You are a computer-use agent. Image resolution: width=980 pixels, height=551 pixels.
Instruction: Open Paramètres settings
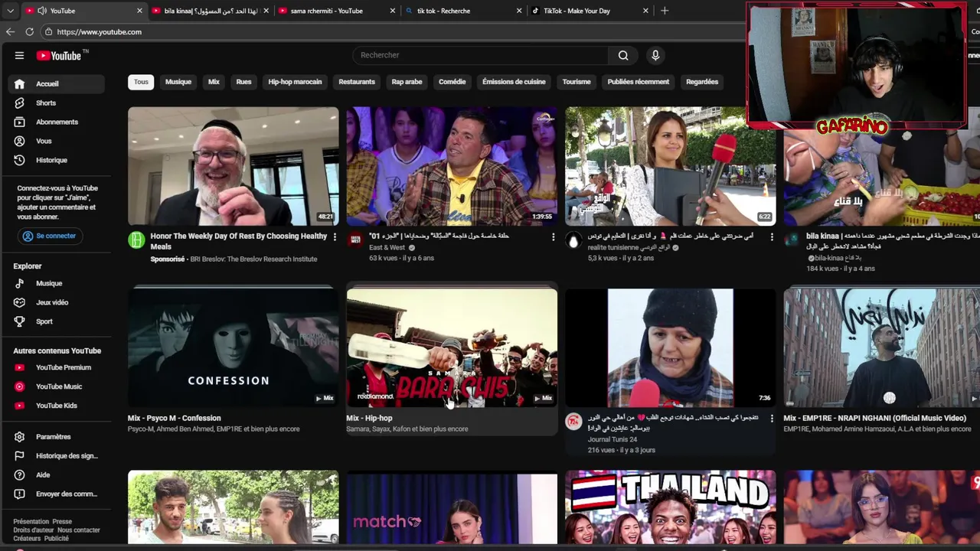tap(57, 436)
